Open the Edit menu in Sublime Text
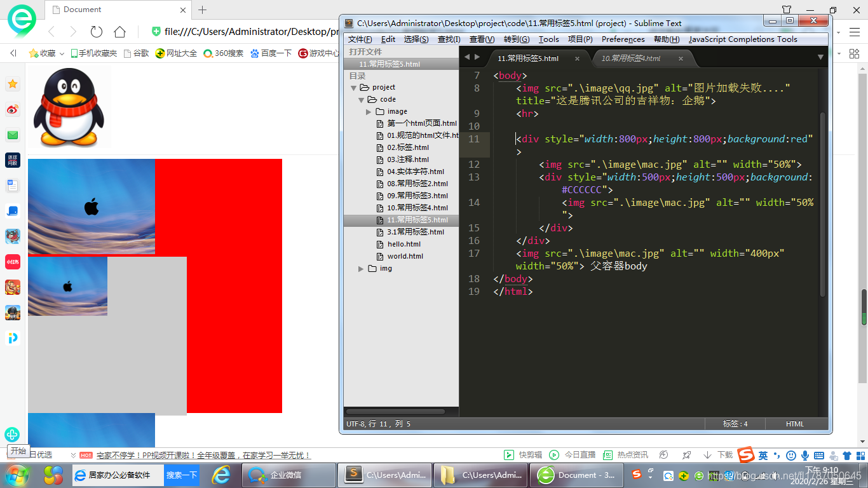868x488 pixels. click(388, 39)
